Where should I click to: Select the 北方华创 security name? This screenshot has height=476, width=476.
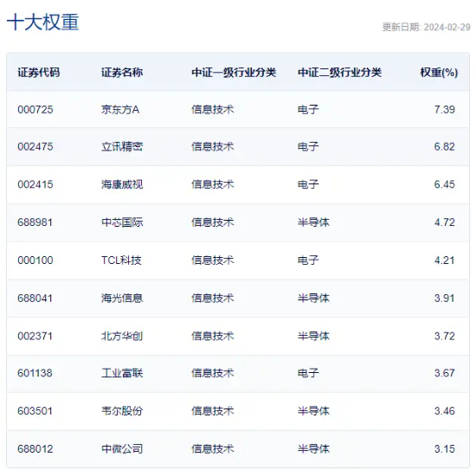122,337
